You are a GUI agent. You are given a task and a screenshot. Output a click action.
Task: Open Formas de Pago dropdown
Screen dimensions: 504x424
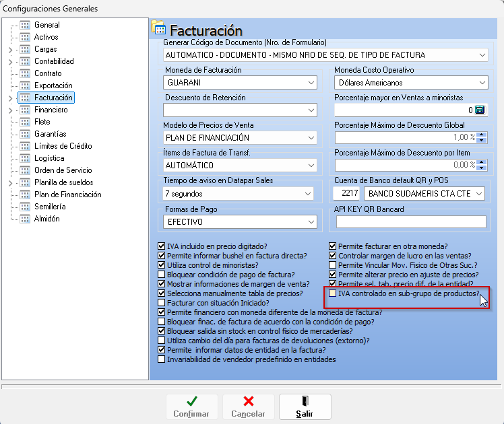click(311, 222)
